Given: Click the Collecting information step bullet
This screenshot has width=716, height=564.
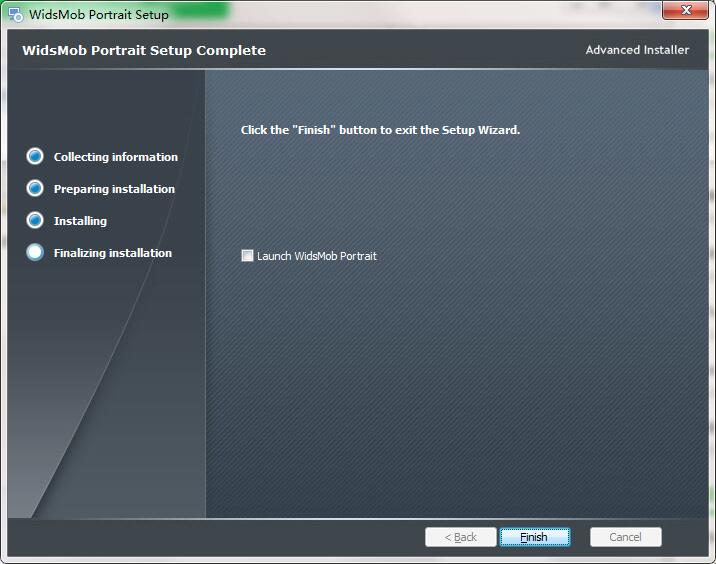Looking at the screenshot, I should click(35, 156).
